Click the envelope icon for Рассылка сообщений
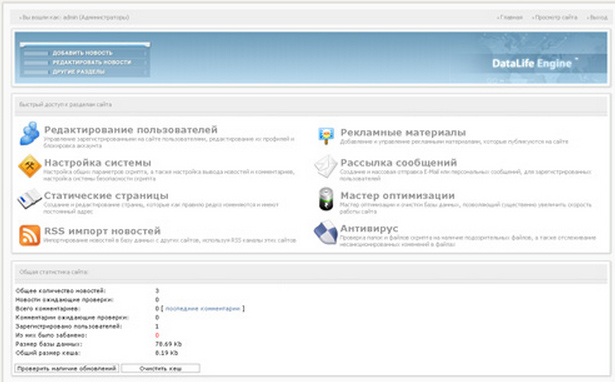This screenshot has width=615, height=382. (x=326, y=166)
